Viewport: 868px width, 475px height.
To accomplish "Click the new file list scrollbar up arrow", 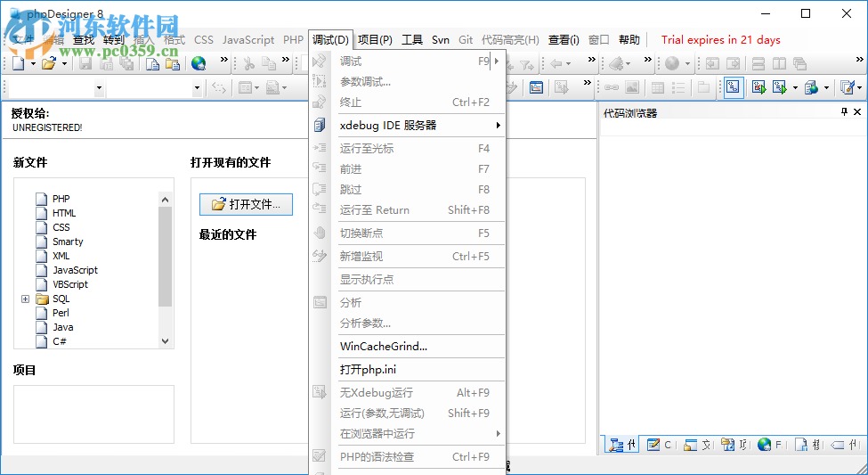I will [165, 200].
